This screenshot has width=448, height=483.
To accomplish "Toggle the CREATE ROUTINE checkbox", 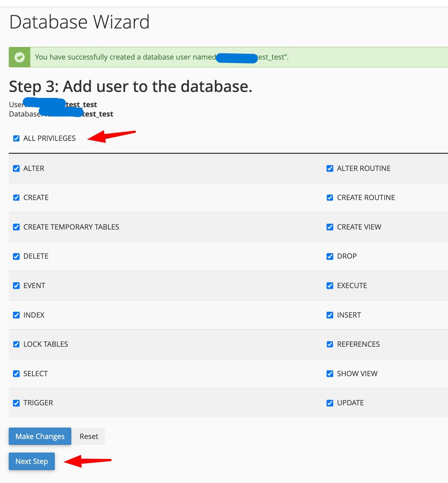I will 330,198.
